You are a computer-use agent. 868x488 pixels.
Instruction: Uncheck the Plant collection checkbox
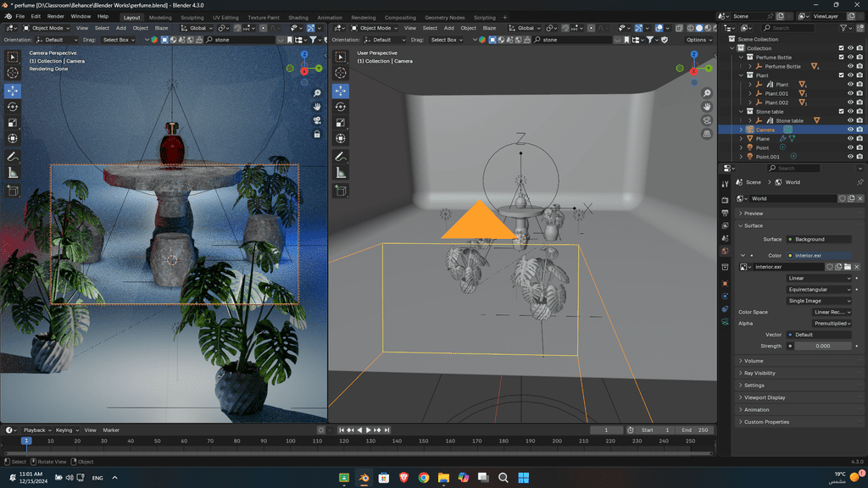(x=841, y=75)
